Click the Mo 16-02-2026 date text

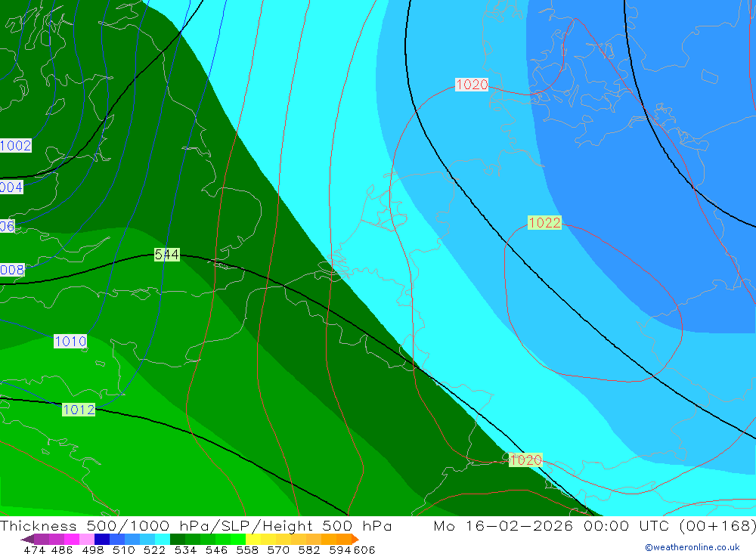503,525
